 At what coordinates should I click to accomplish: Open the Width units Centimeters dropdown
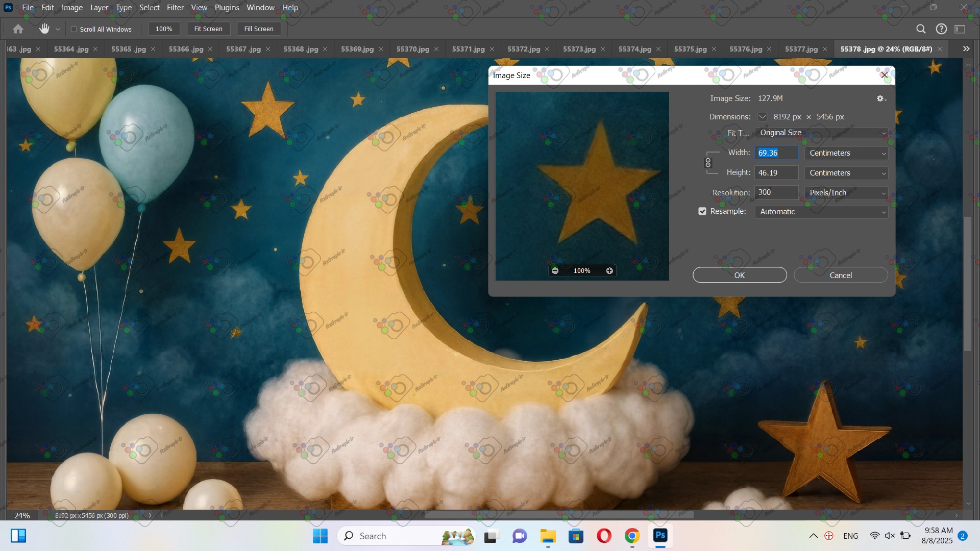click(846, 153)
